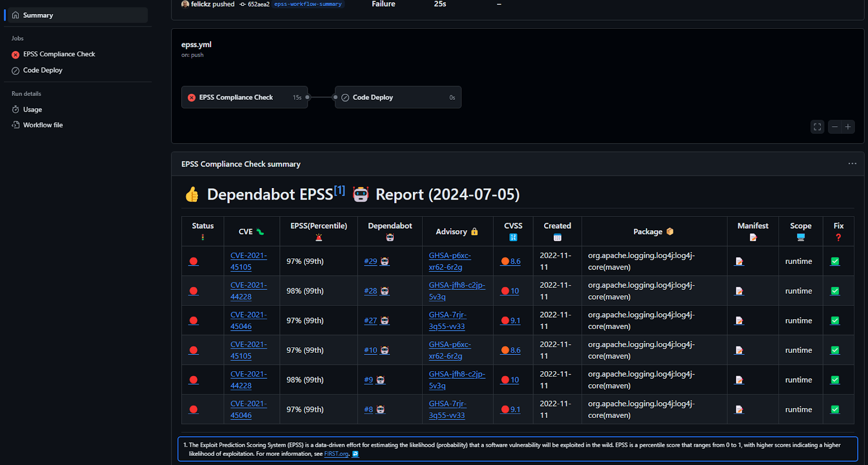The width and height of the screenshot is (868, 465).
Task: Open Dependabot alert #8
Action: [368, 410]
